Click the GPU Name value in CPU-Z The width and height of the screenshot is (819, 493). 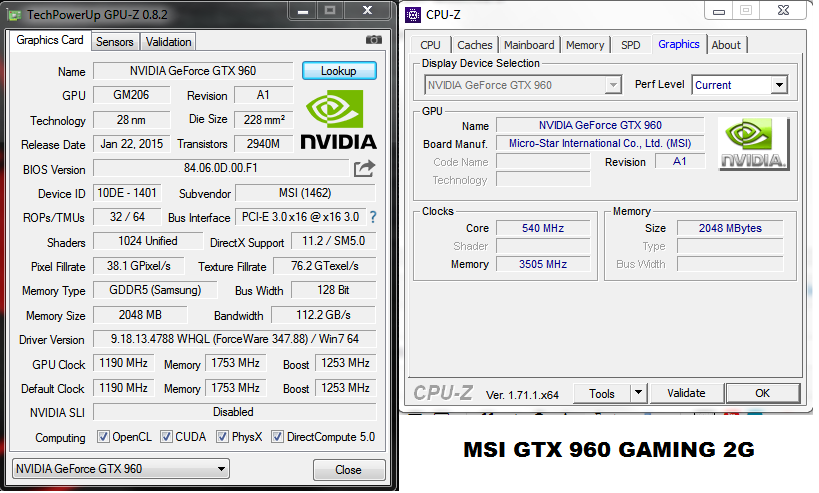(600, 125)
